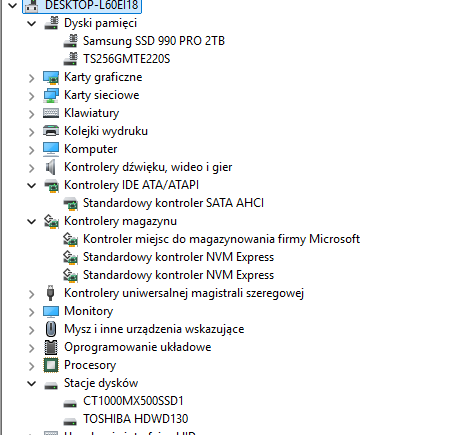Click the Dyski pamięci drive icon
The image size is (456, 435).
coord(51,23)
